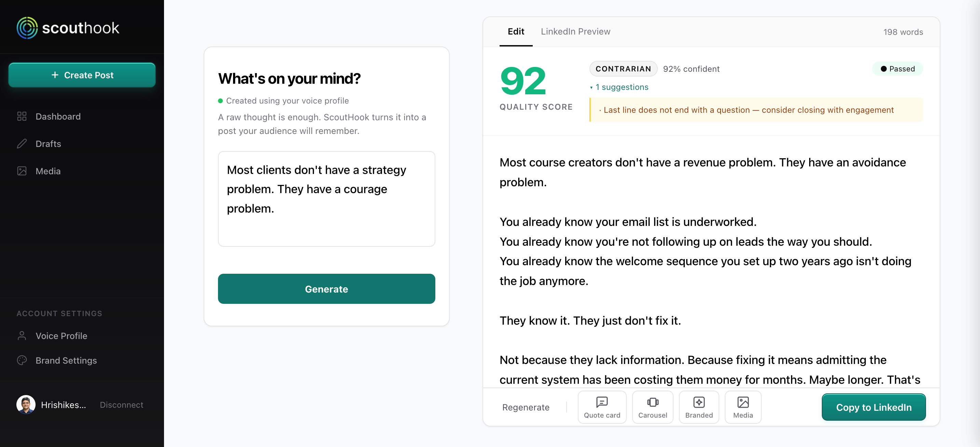Click Copy to LinkedIn
The width and height of the screenshot is (980, 447).
click(x=873, y=407)
